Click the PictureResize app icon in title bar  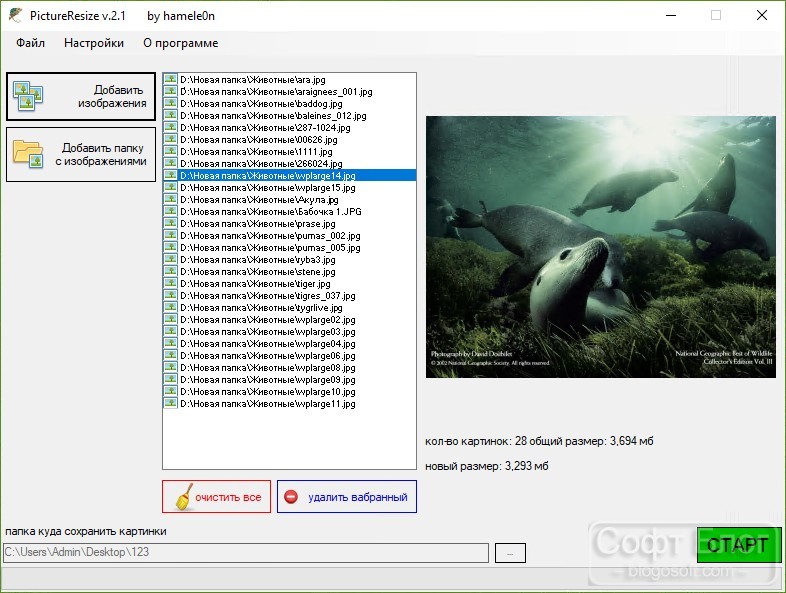15,16
